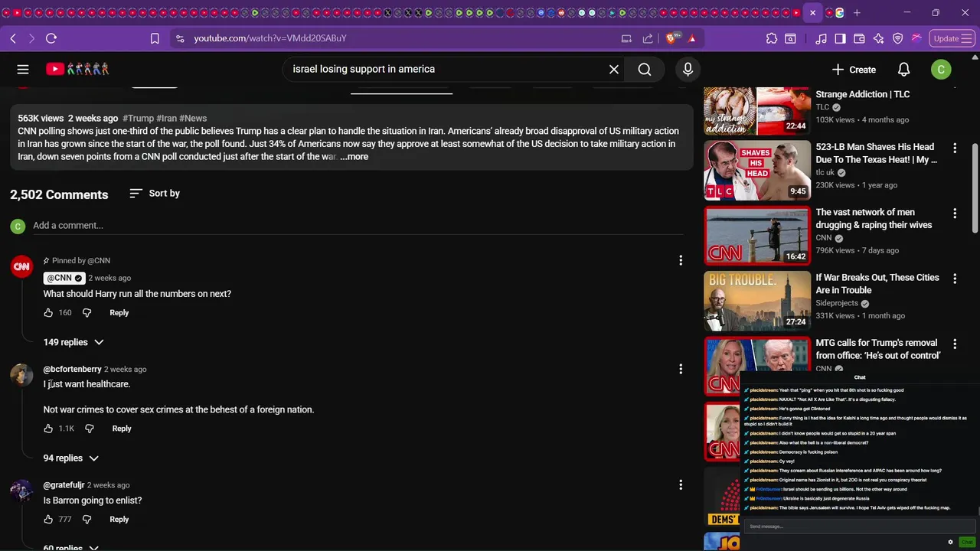The image size is (980, 551).
Task: Open the #Iran hashtag link
Action: click(166, 118)
